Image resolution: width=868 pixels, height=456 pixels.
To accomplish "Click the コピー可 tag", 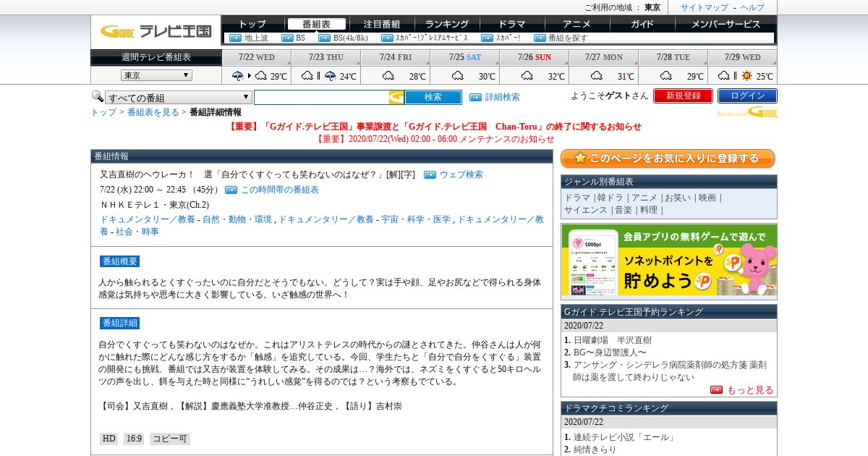I will click(x=169, y=439).
